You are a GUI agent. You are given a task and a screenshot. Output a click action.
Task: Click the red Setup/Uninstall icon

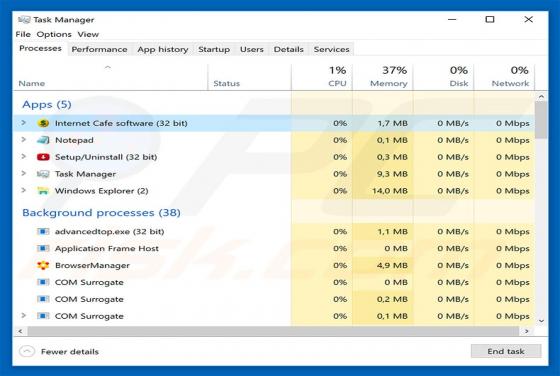click(43, 157)
